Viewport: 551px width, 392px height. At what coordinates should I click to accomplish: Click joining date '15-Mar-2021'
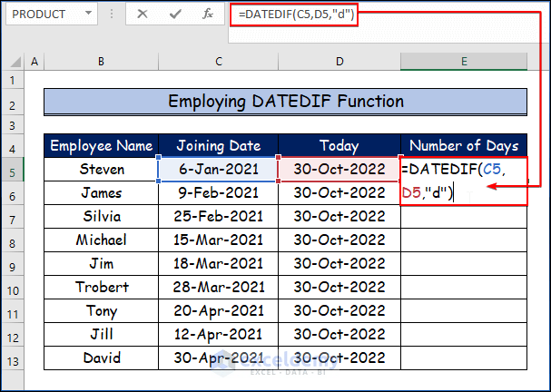[218, 240]
